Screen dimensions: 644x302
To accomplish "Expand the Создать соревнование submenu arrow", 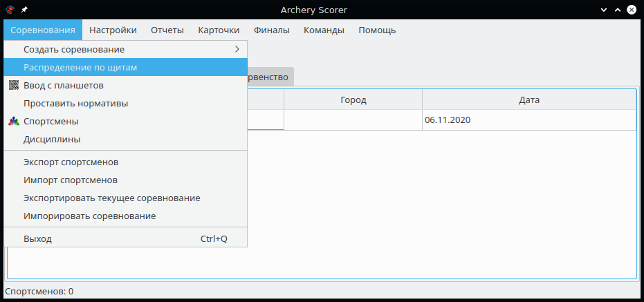I will pos(237,50).
